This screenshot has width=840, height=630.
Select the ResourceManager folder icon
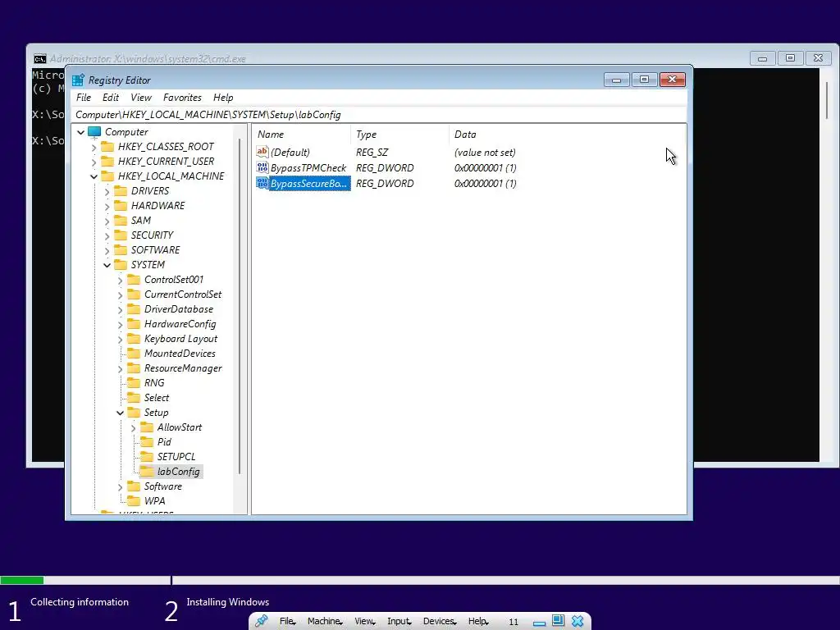[x=134, y=368]
